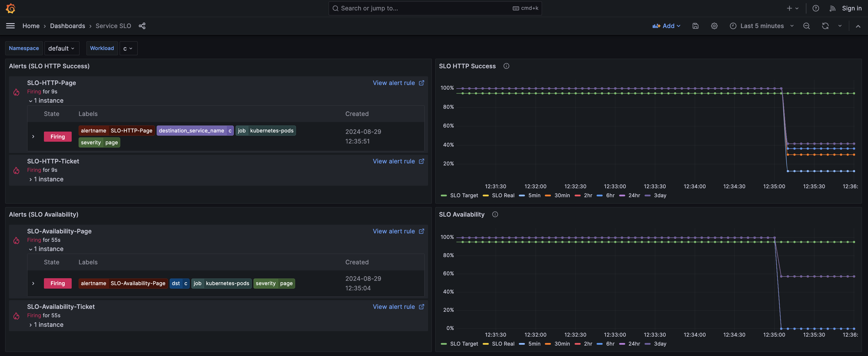The height and width of the screenshot is (356, 868).
Task: Click the Sign in link
Action: click(x=852, y=8)
